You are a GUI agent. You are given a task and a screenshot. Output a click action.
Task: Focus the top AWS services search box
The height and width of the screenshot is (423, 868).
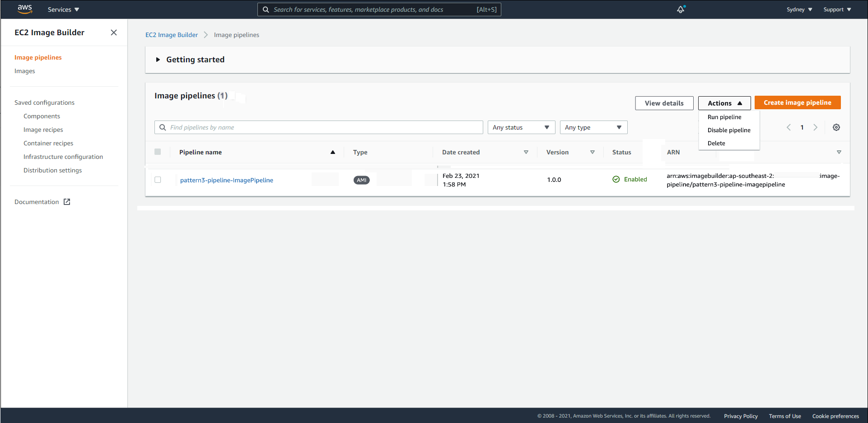point(379,9)
